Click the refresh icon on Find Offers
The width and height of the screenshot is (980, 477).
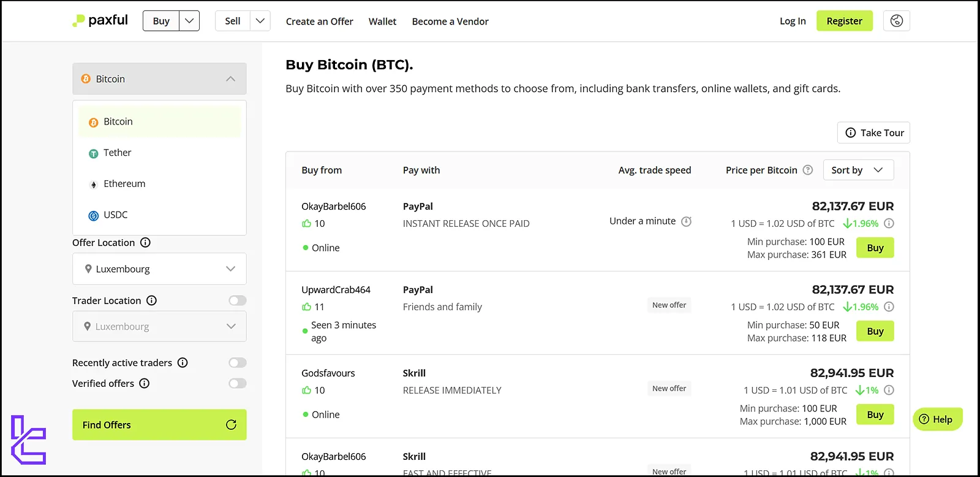231,425
